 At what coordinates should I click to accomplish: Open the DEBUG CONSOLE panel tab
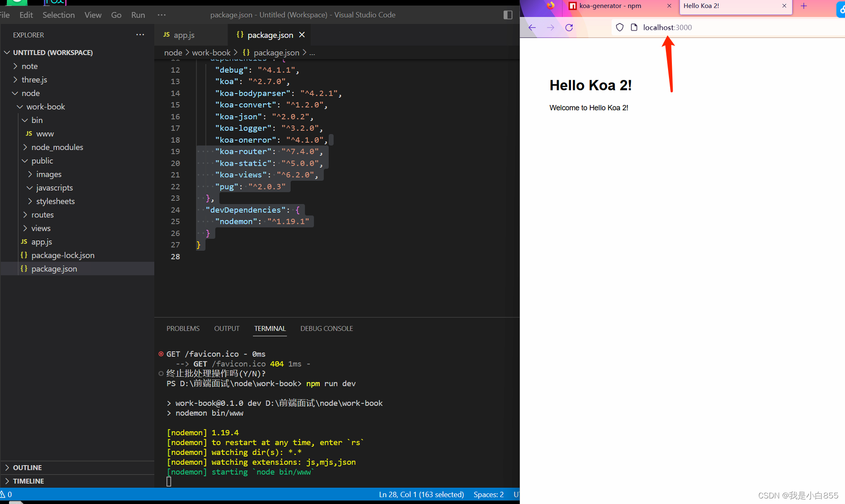tap(326, 328)
